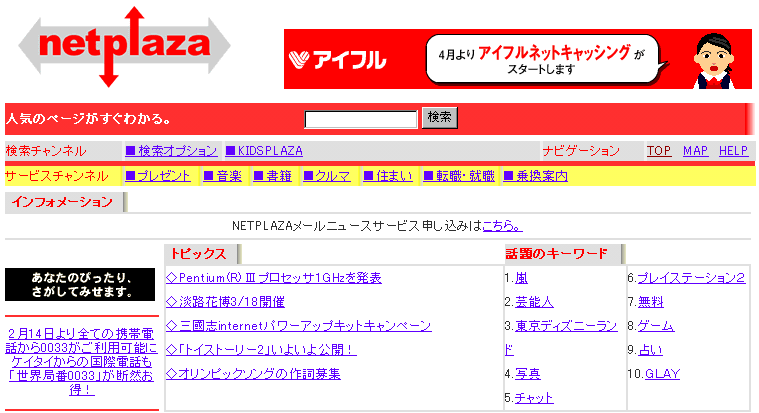Open あなたのぴったり、さがしてみせます banner
The image size is (759, 413).
pos(80,285)
